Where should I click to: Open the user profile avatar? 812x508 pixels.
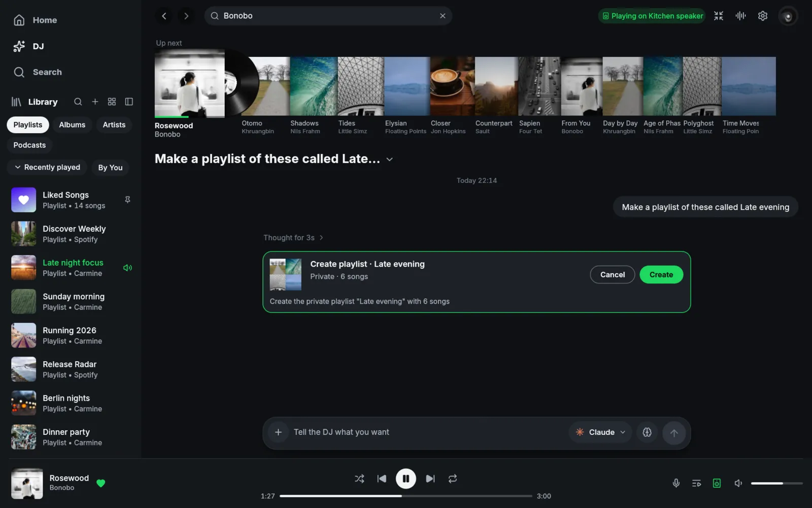[788, 16]
